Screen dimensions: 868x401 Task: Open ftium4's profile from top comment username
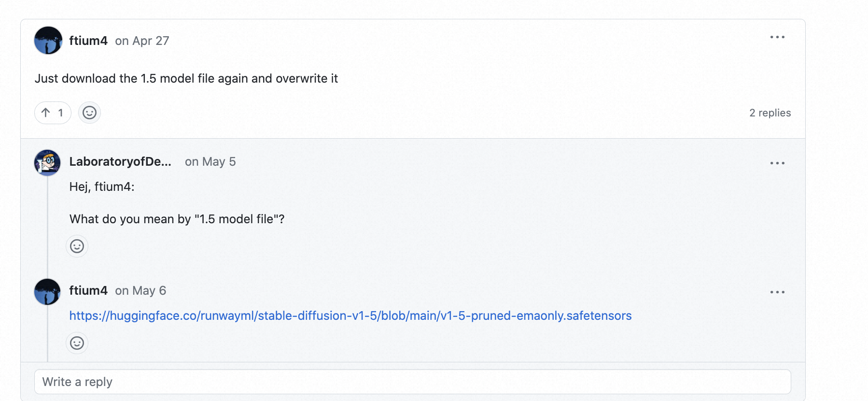coord(88,41)
